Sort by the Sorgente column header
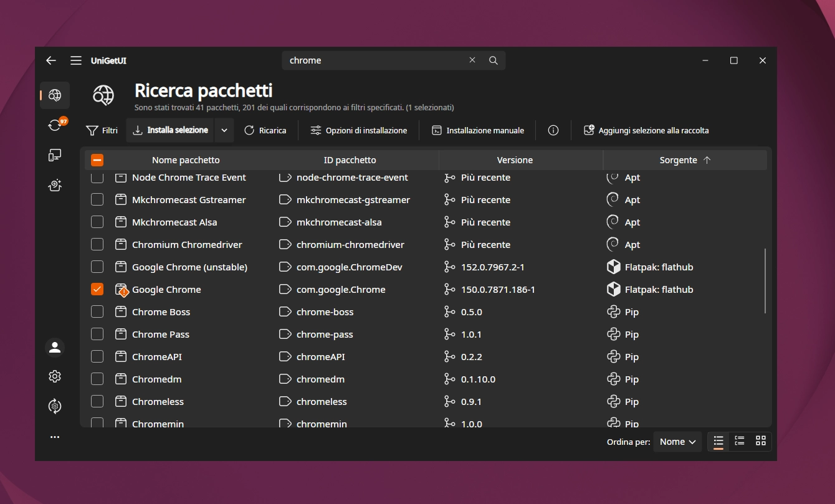Image resolution: width=835 pixels, height=504 pixels. [x=685, y=160]
